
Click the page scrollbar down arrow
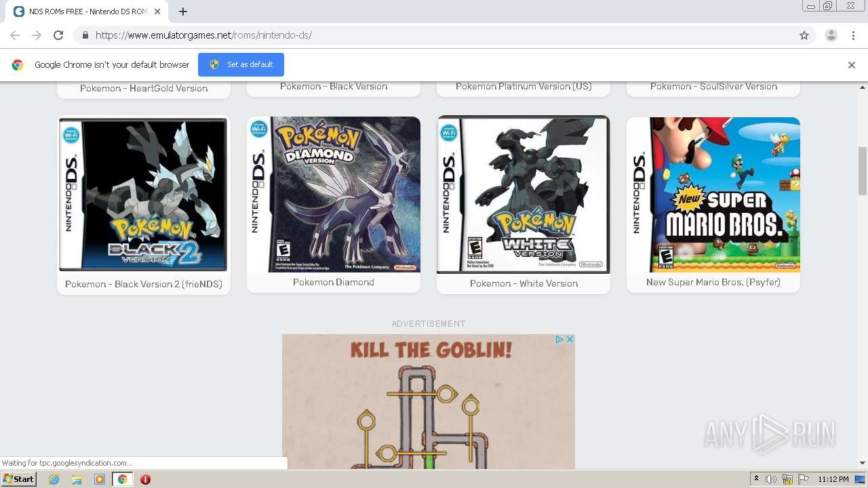863,463
